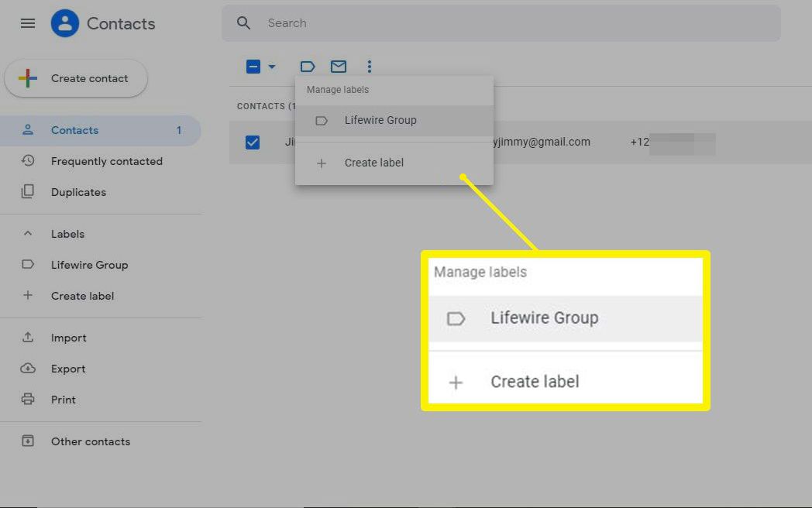Click the contact's gmail.com email address

point(542,142)
